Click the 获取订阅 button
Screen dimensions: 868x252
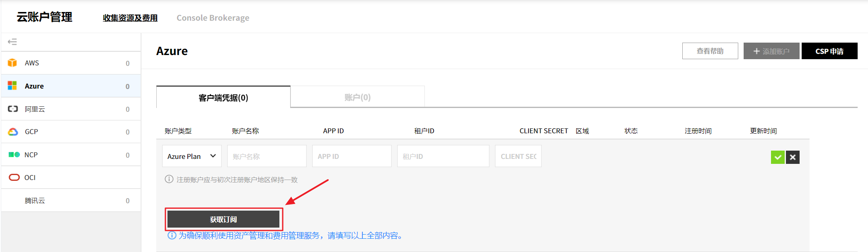pos(223,219)
